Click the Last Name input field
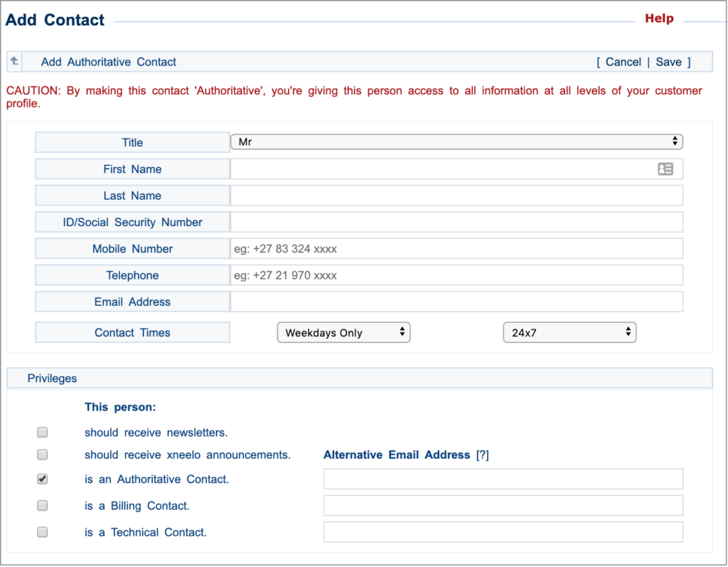Screen dimensions: 728x567 tap(456, 195)
